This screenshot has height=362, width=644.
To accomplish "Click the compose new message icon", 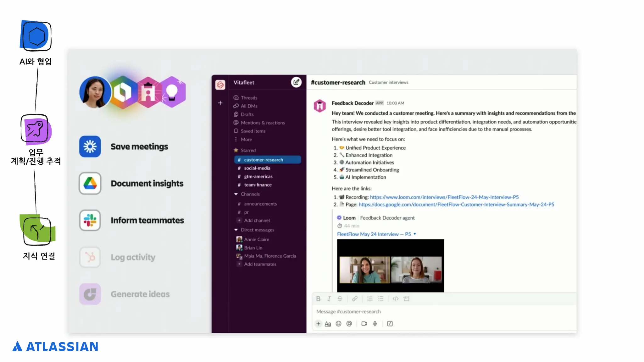I will (x=296, y=82).
